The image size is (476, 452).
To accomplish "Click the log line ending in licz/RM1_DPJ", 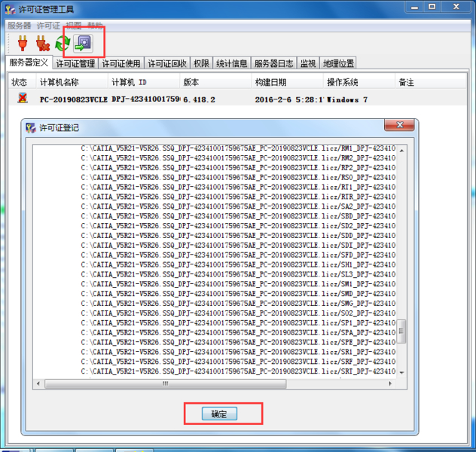I will 238,148.
